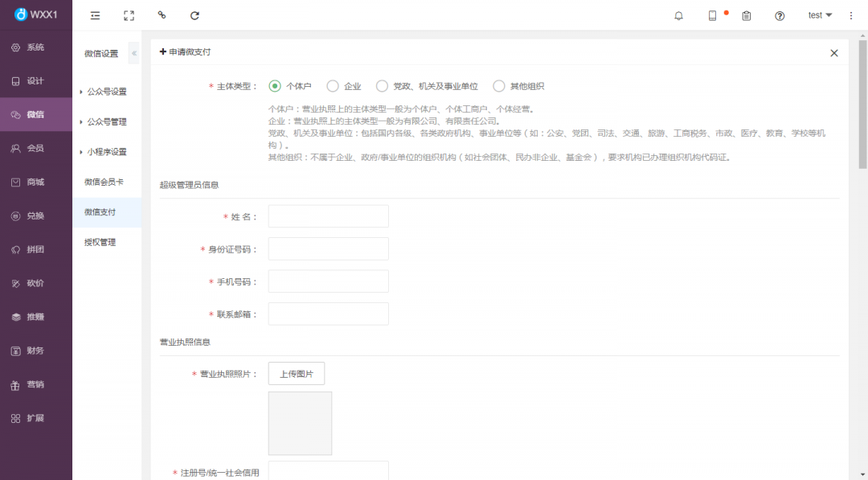Open the clipboard icon in top bar
This screenshot has height=480, width=868.
coord(747,15)
